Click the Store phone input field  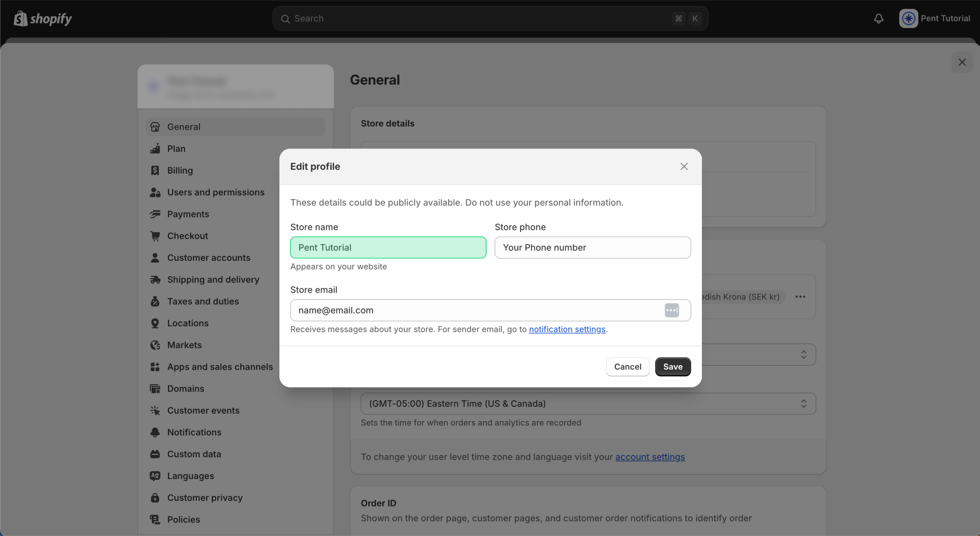coord(592,247)
